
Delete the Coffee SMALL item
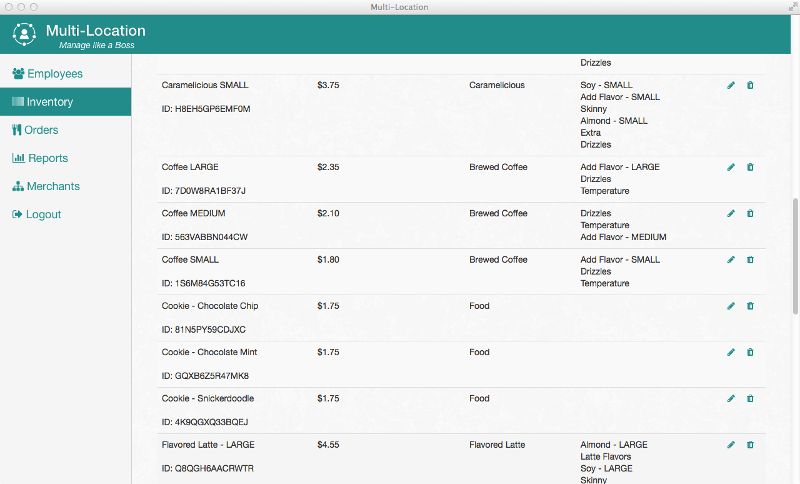pos(750,260)
